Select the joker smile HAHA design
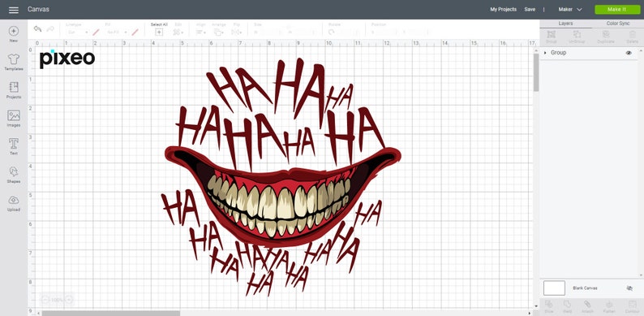The width and height of the screenshot is (644, 316). (x=281, y=177)
